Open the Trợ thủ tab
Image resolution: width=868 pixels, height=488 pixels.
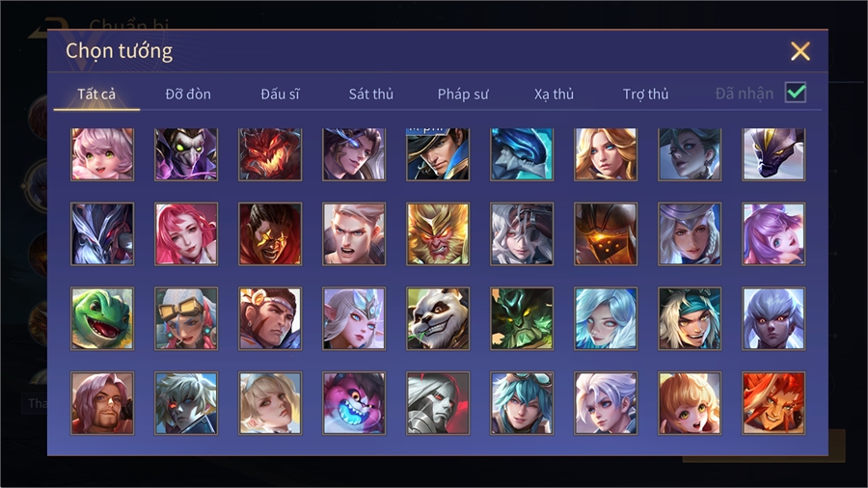pos(645,95)
